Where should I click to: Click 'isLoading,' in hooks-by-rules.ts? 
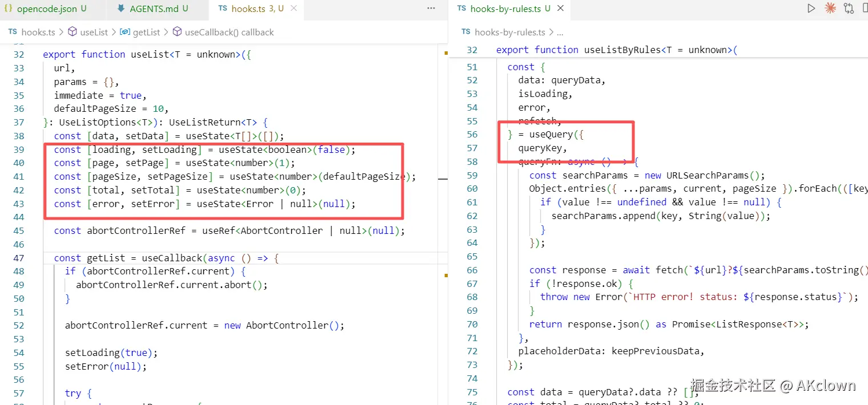tap(545, 94)
